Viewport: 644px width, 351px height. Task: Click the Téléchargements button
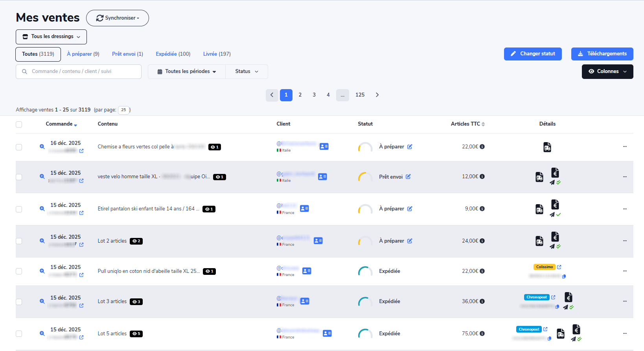[x=602, y=54]
